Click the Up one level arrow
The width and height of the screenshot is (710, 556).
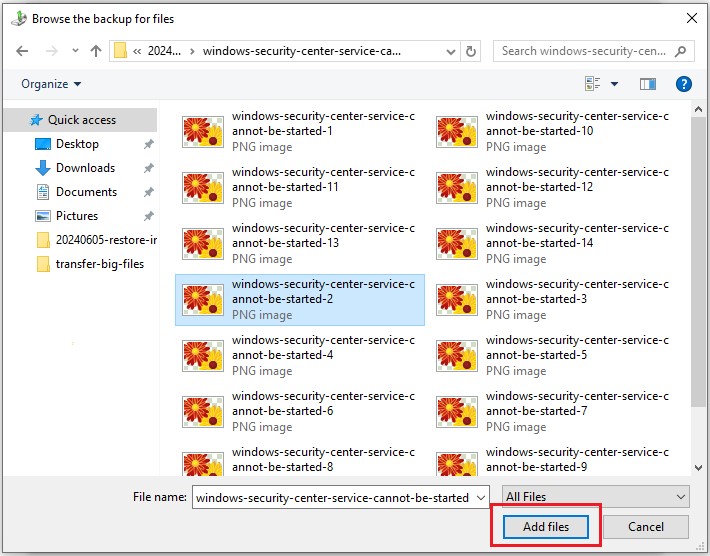pos(96,51)
